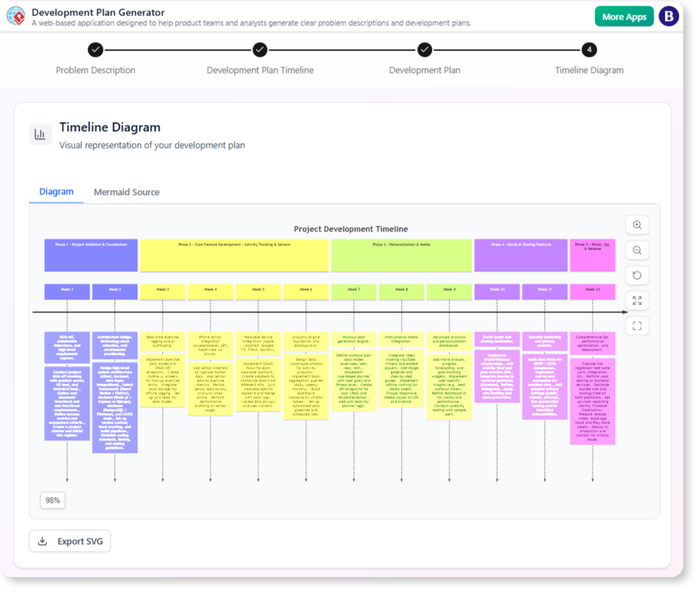Screen dimensions: 700x596
Task: Expand the diagram to fit view
Action: [x=637, y=300]
